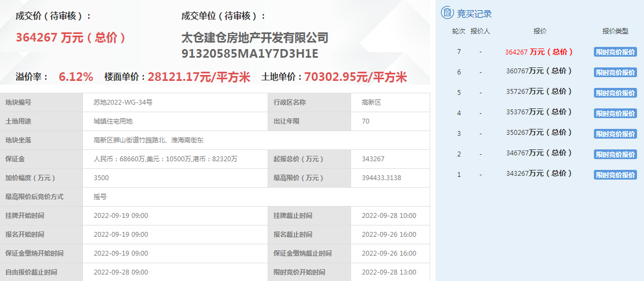Click the large red final price 364267 万元（总价）under 成交价
The height and width of the screenshot is (281, 644).
71,38
